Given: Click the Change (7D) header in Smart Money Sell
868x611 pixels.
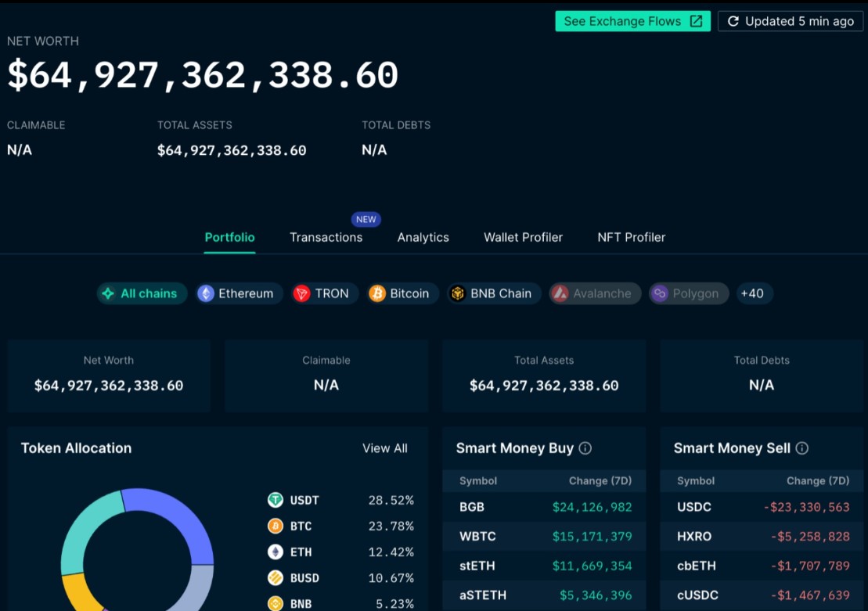Looking at the screenshot, I should tap(818, 481).
